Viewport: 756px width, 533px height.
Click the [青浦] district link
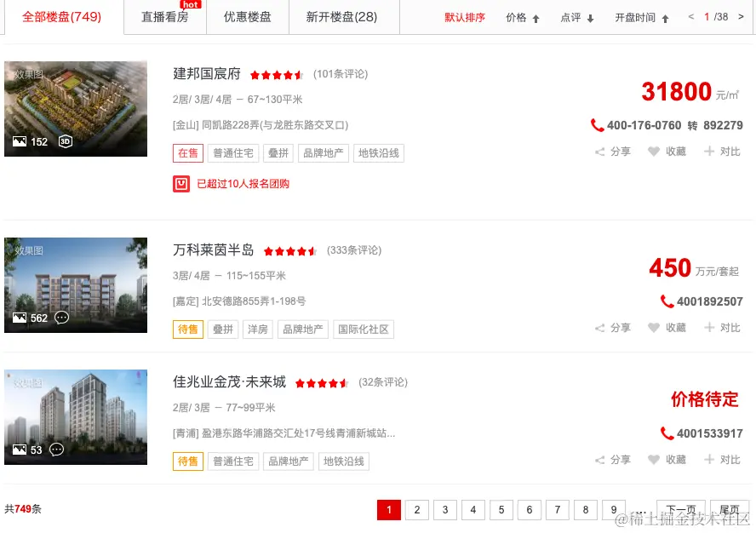pos(186,433)
